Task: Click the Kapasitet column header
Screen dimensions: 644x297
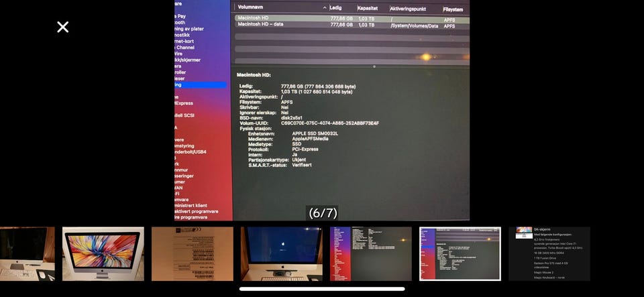Action: [368, 8]
